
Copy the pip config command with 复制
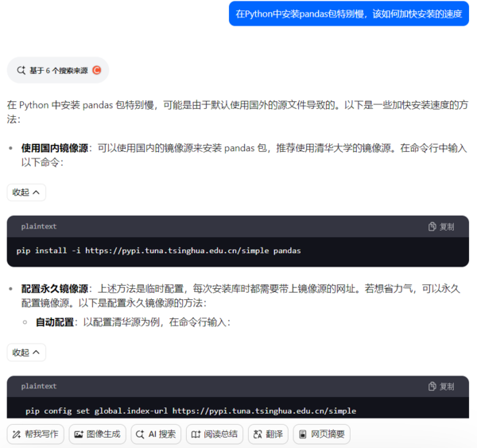(441, 387)
